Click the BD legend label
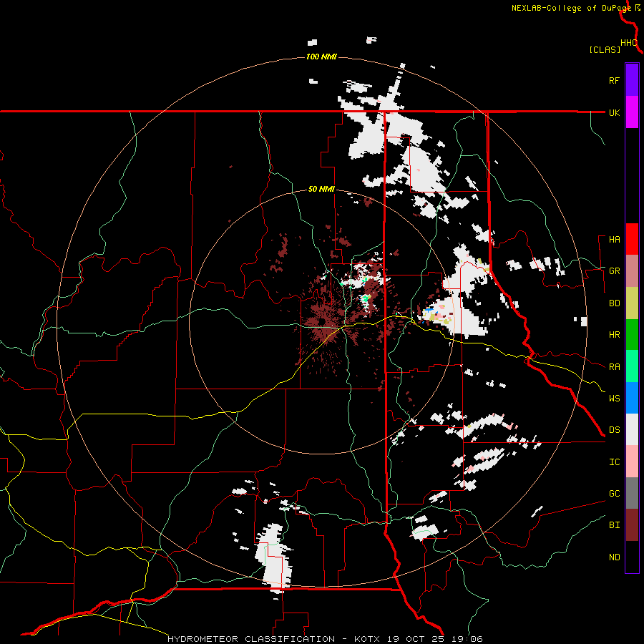The image size is (644, 644). coord(615,303)
